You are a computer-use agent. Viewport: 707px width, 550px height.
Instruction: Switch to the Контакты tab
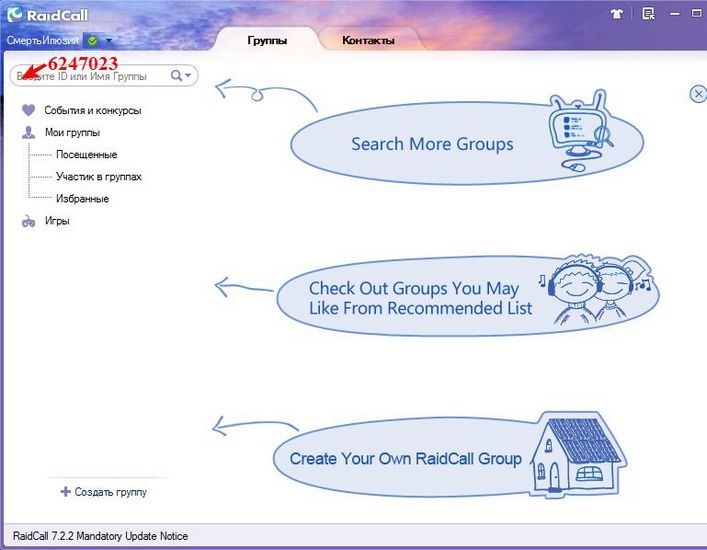click(x=368, y=40)
